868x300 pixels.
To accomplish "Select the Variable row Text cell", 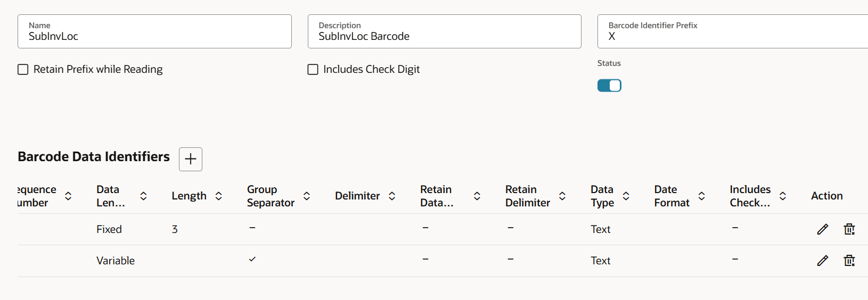I will [x=601, y=261].
